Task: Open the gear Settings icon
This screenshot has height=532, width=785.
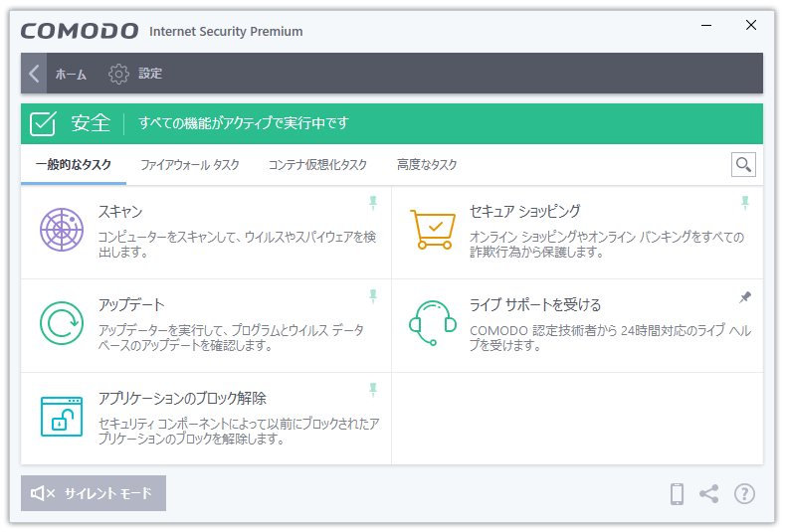Action: click(118, 74)
